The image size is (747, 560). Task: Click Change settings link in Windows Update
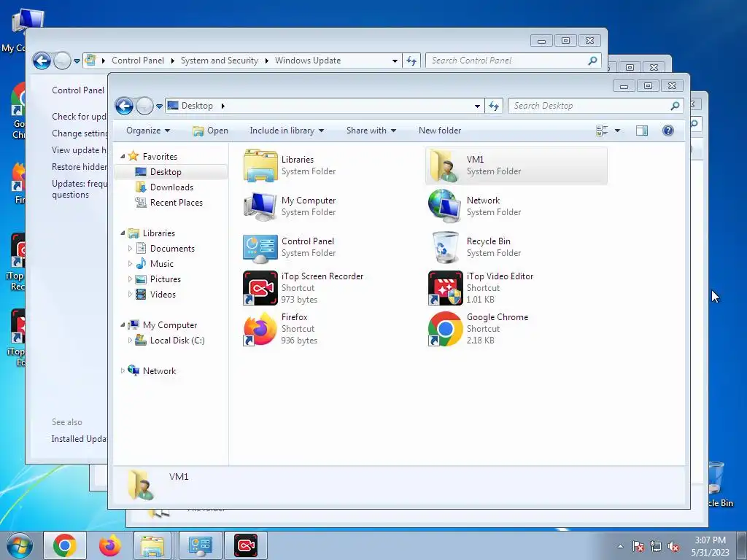coord(80,133)
